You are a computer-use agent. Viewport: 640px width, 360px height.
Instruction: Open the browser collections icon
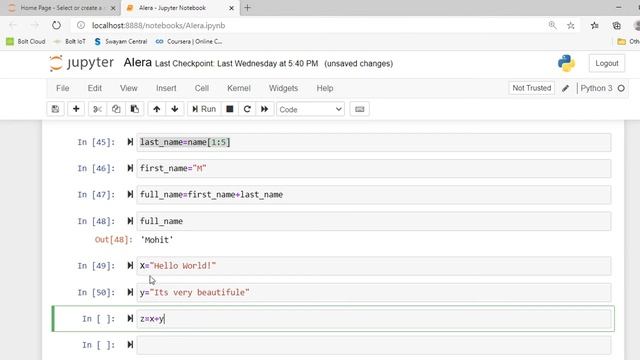tap(617, 25)
